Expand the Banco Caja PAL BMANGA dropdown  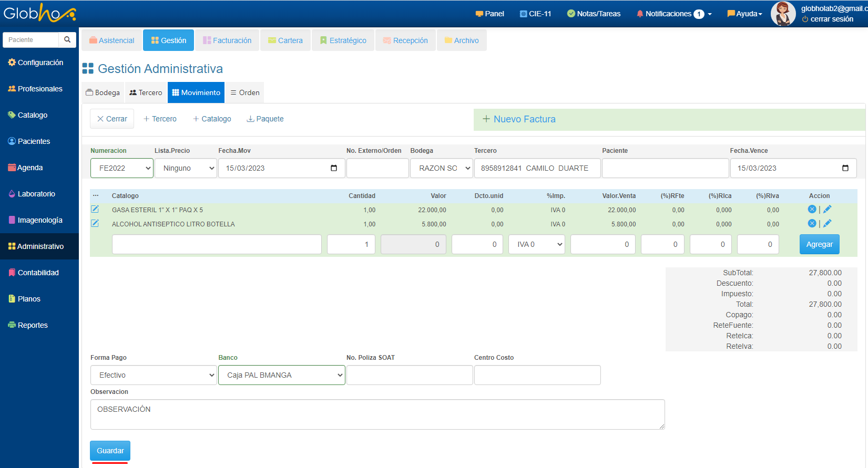click(x=282, y=375)
